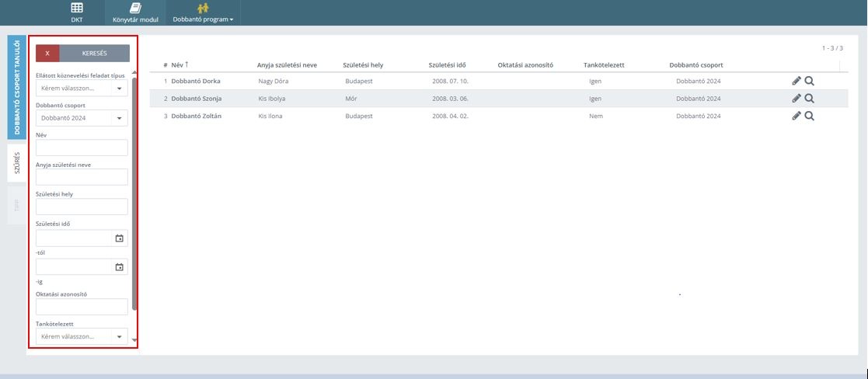Click the 1 - 3 / 3 record counter
This screenshot has height=379, width=868.
coord(832,48)
